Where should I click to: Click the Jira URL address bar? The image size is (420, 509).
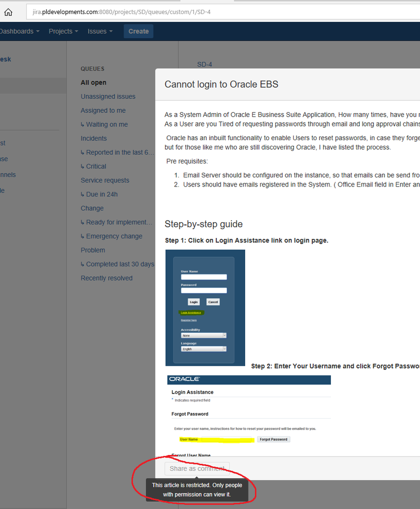[x=223, y=12]
